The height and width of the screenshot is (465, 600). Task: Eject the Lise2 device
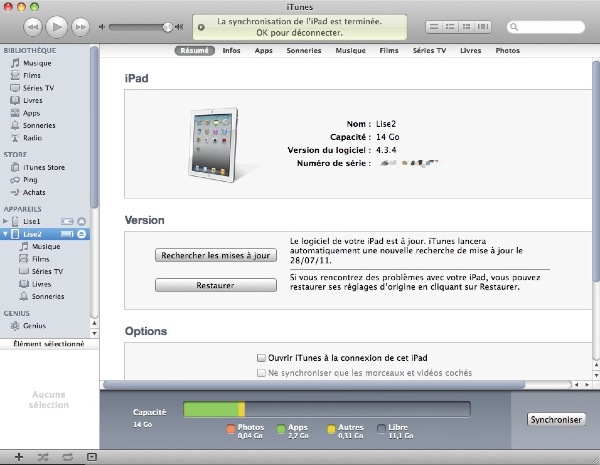pyautogui.click(x=81, y=233)
